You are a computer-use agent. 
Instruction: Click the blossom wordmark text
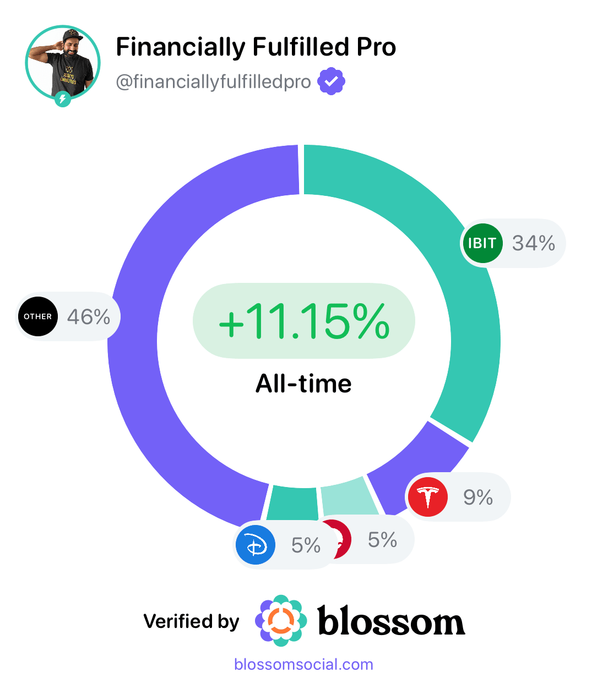(x=392, y=622)
